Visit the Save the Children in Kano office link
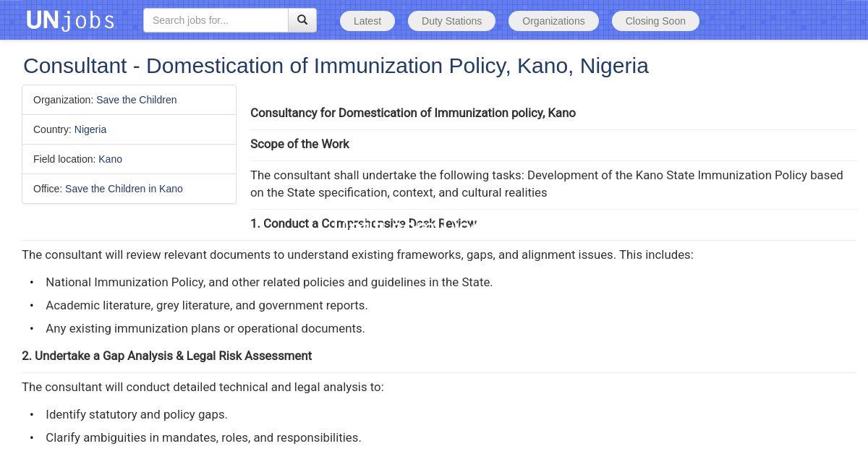Image resolution: width=868 pixels, height=454 pixels. 124,189
